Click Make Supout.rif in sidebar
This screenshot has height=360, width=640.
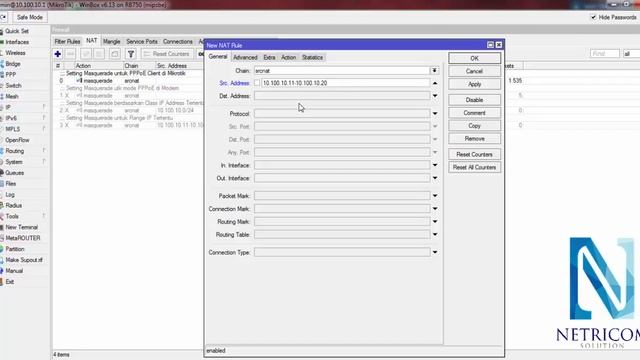click(24, 260)
